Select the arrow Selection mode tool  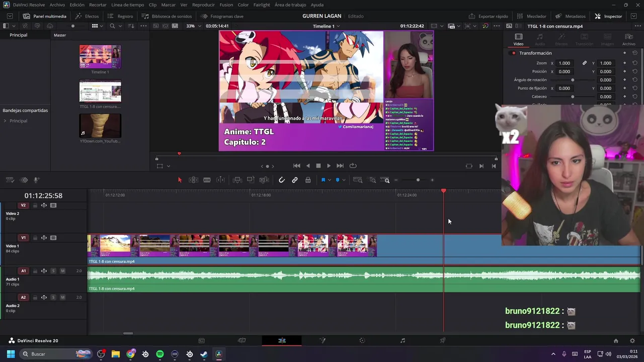tap(180, 180)
